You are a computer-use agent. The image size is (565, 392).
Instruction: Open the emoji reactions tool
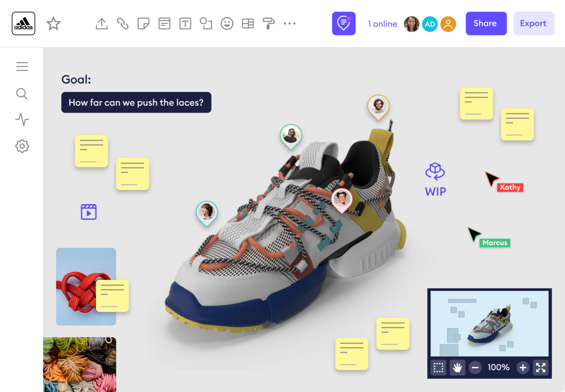[x=227, y=24]
